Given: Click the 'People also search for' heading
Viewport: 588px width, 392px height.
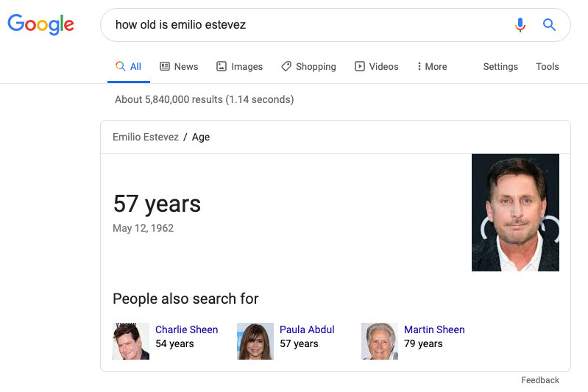Looking at the screenshot, I should click(x=185, y=299).
